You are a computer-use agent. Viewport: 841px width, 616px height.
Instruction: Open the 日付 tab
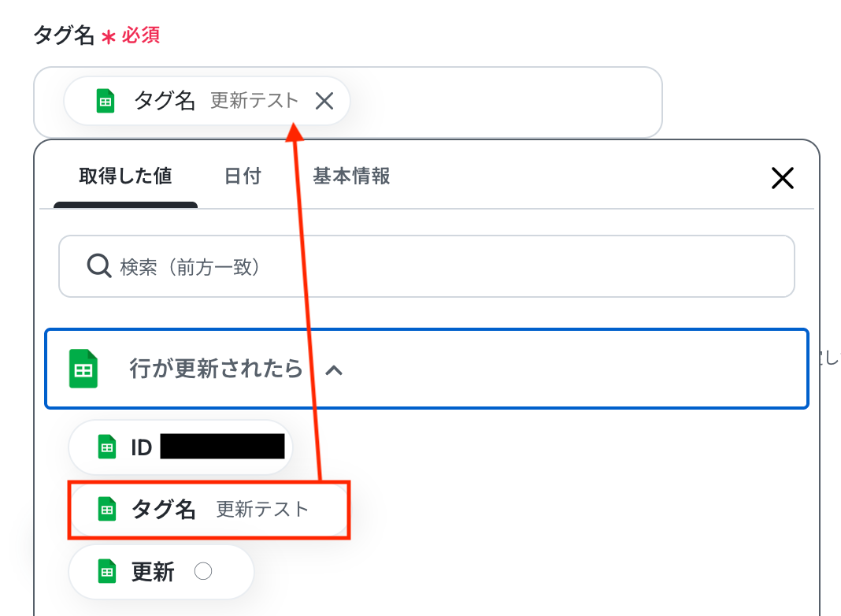coord(243,176)
